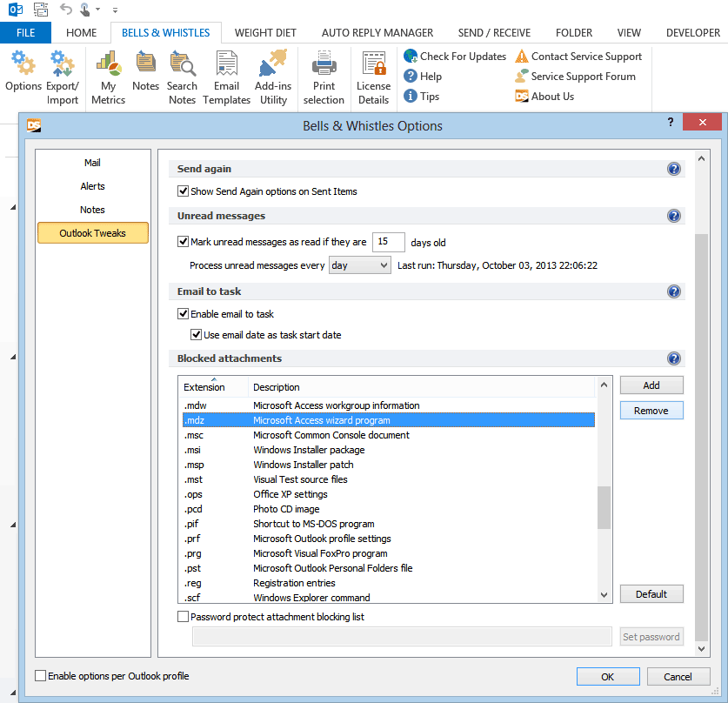The width and height of the screenshot is (728, 703).
Task: Open help for Email to task section
Action: point(674,291)
